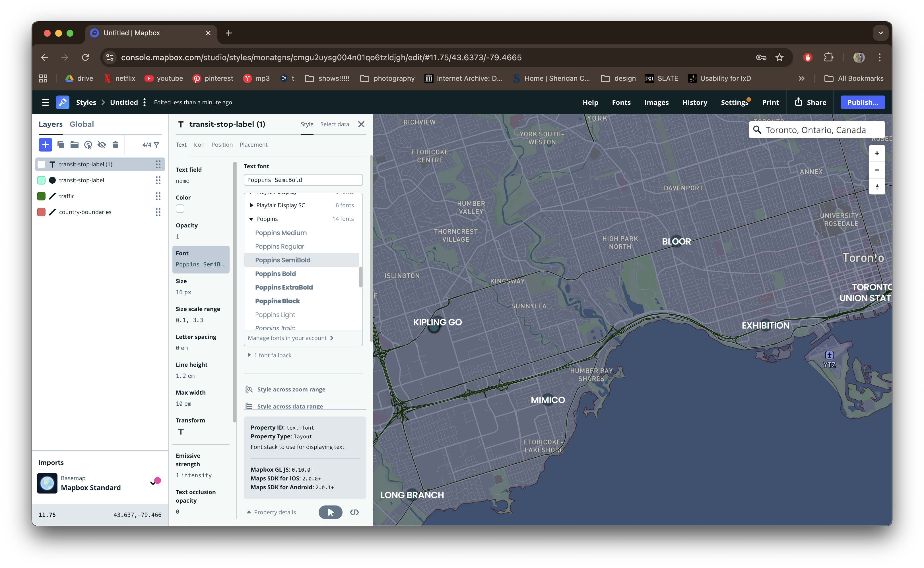The height and width of the screenshot is (568, 924).
Task: Collapse the Poppins font family list
Action: tap(251, 219)
